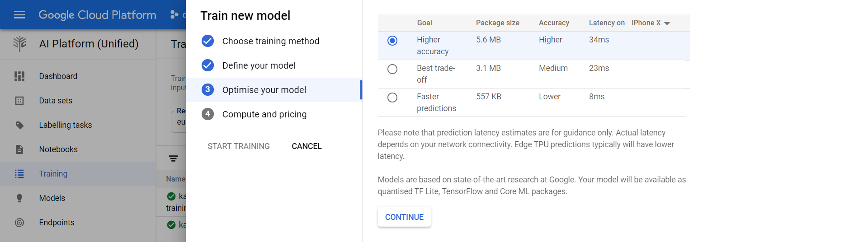The width and height of the screenshot is (868, 242).
Task: Open the hamburger navigation menu
Action: [x=19, y=15]
